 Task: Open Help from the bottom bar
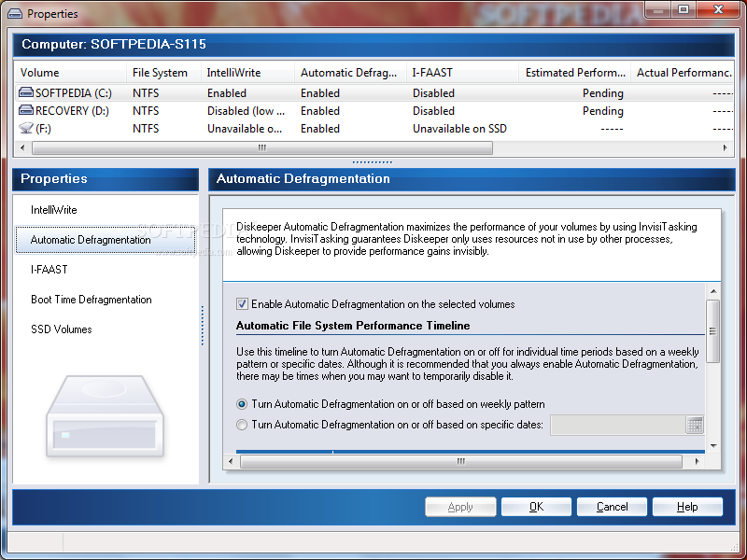687,507
